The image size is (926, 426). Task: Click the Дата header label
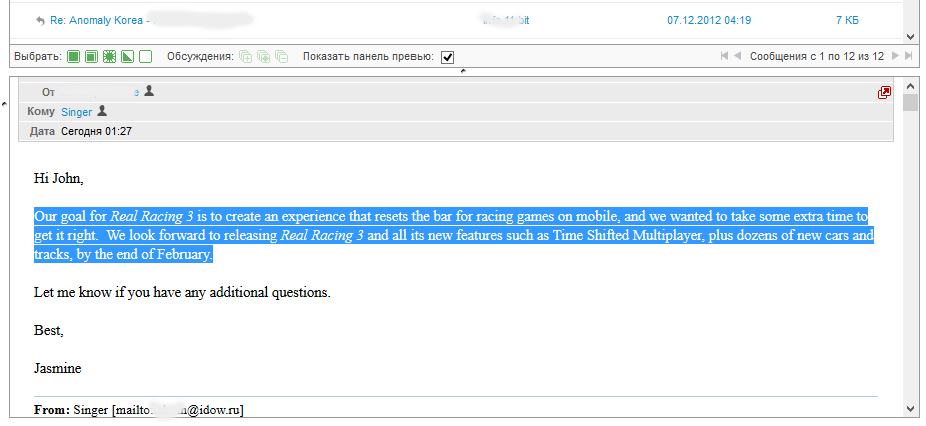43,131
